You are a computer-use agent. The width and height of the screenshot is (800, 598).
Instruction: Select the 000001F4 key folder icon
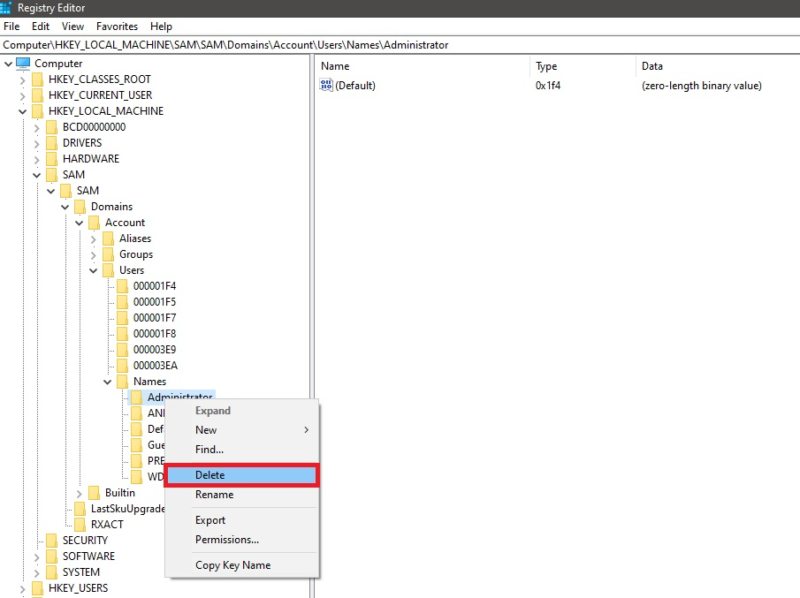(122, 286)
